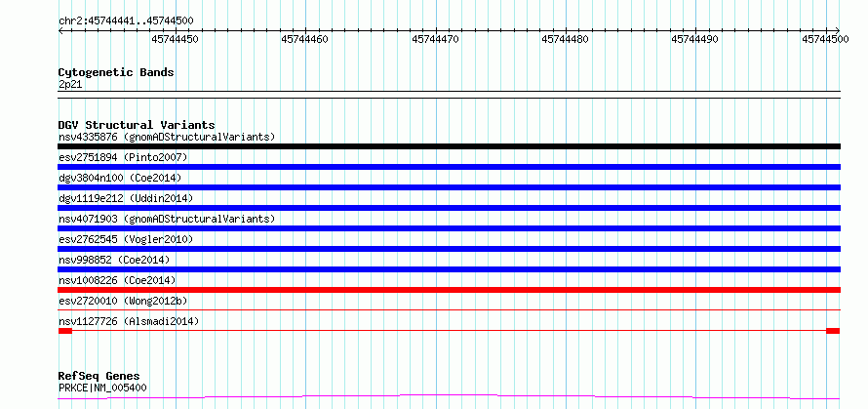The image size is (868, 409).
Task: Click the magenta PRKCE gene line
Action: tap(449, 396)
